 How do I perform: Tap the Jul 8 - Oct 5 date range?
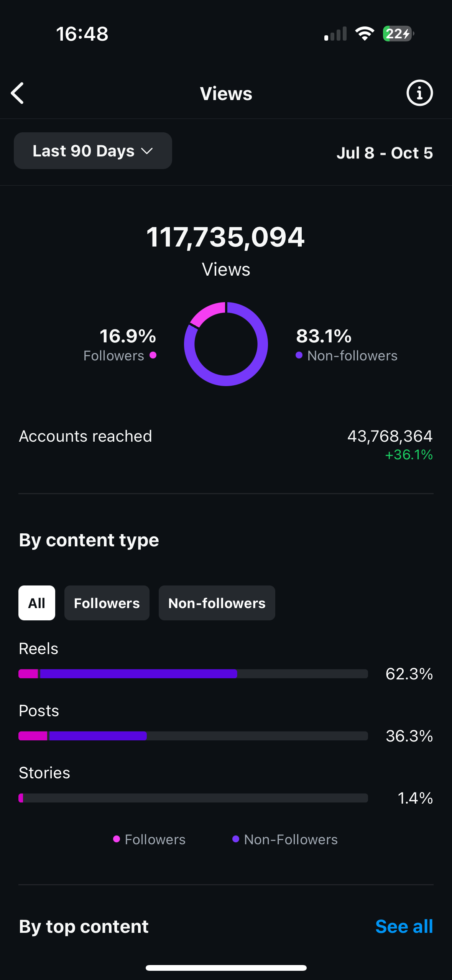click(385, 153)
